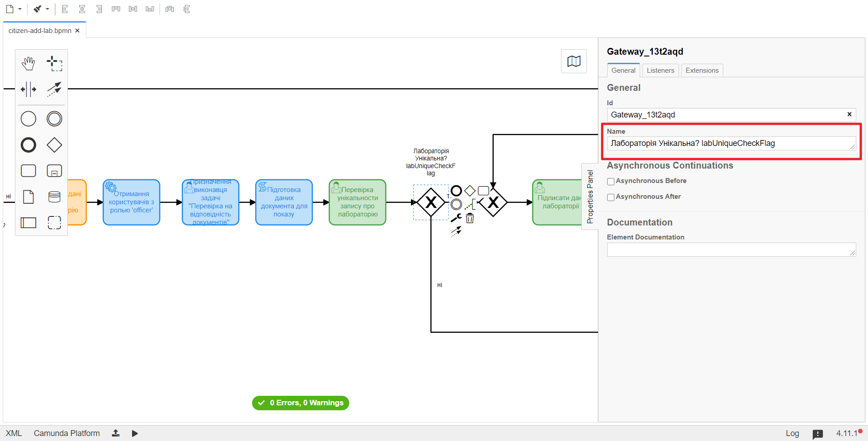
Task: Create a gateway from palette
Action: [x=54, y=145]
